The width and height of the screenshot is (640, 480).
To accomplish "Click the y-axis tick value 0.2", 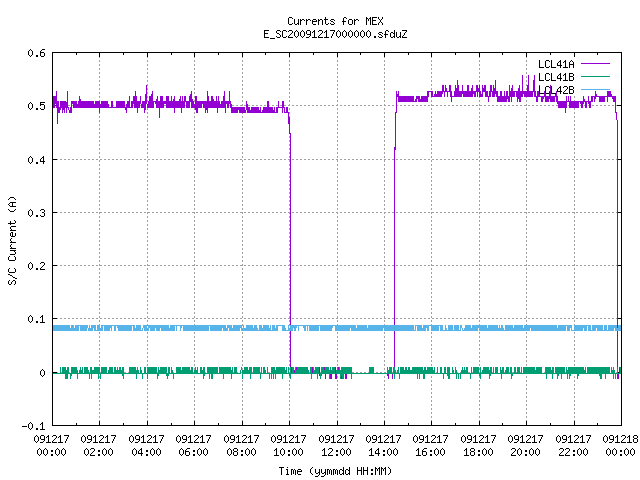I will click(36, 266).
